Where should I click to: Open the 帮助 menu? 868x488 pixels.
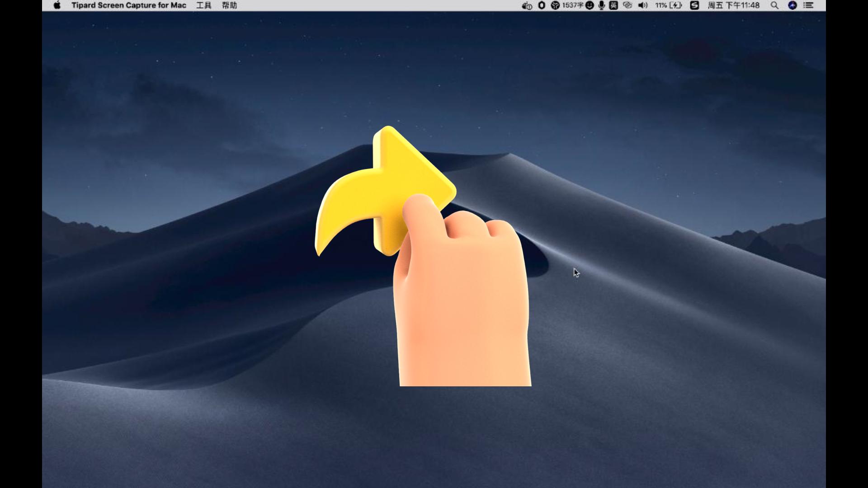pyautogui.click(x=229, y=5)
